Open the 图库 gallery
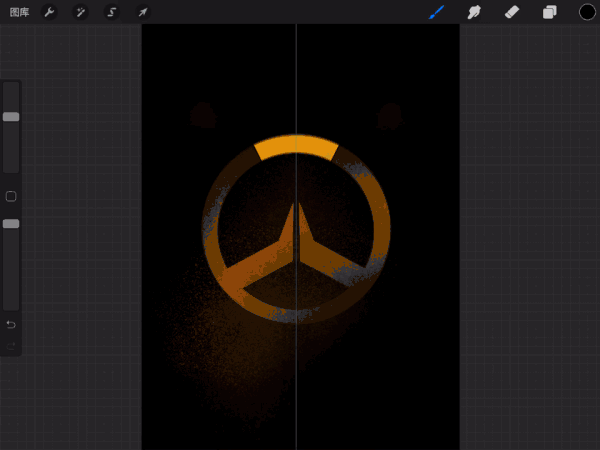This screenshot has height=450, width=600. point(19,13)
